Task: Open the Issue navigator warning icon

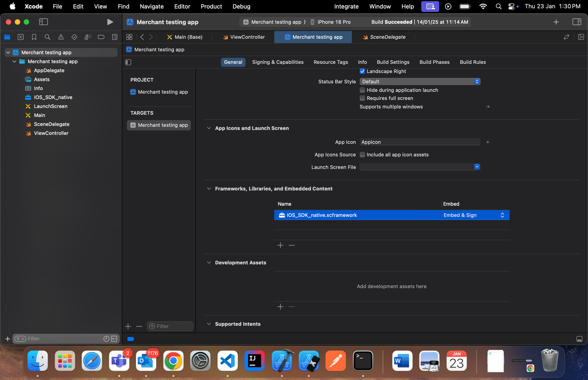Action: (x=61, y=37)
